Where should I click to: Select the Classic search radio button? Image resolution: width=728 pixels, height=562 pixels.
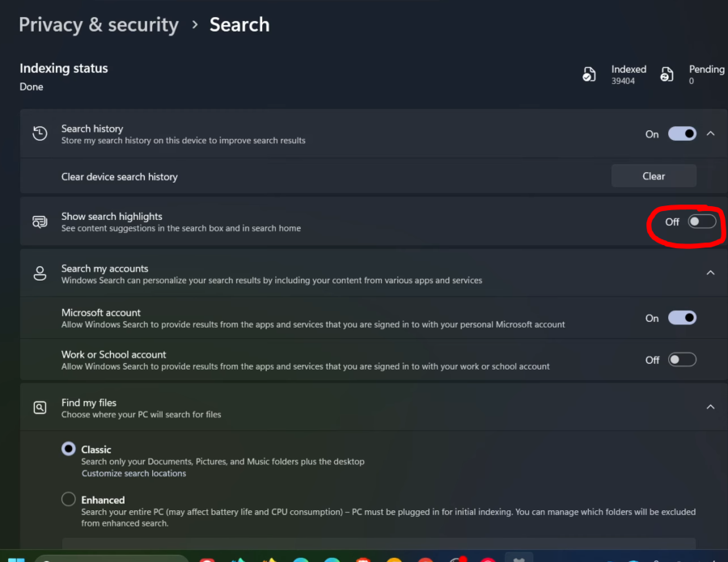pyautogui.click(x=69, y=449)
